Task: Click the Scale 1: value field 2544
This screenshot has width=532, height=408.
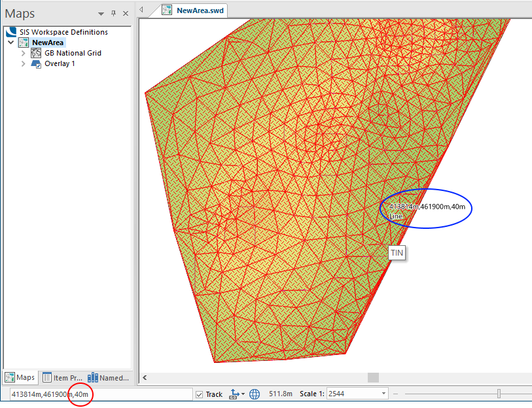Action: tap(353, 394)
